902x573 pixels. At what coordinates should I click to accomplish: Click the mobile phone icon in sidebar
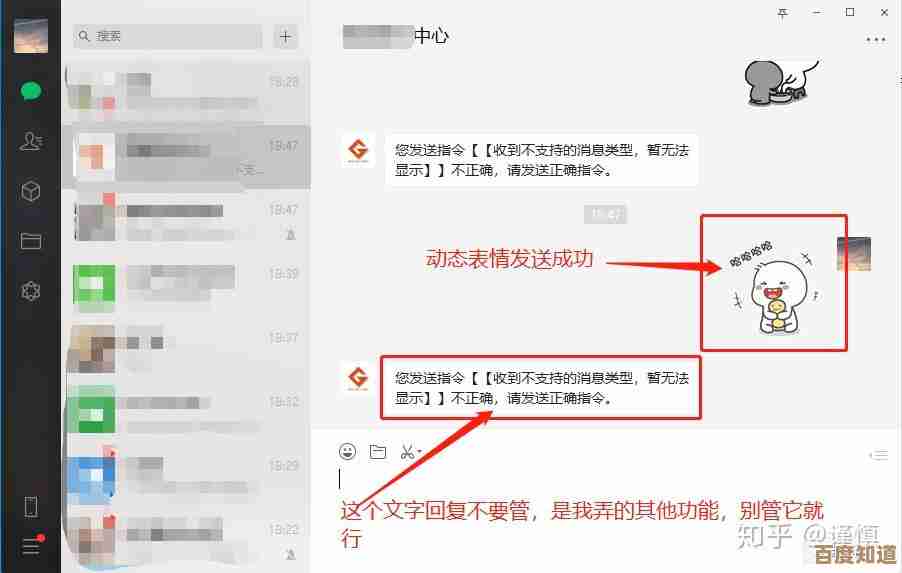pyautogui.click(x=31, y=507)
